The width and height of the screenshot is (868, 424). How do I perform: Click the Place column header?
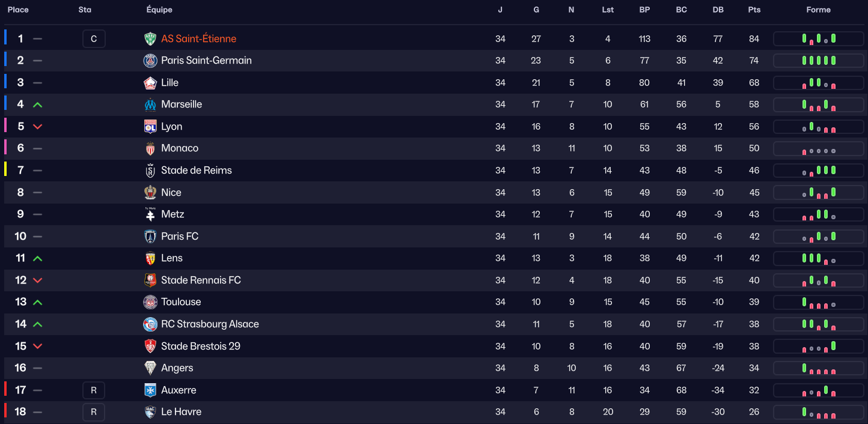(x=18, y=10)
